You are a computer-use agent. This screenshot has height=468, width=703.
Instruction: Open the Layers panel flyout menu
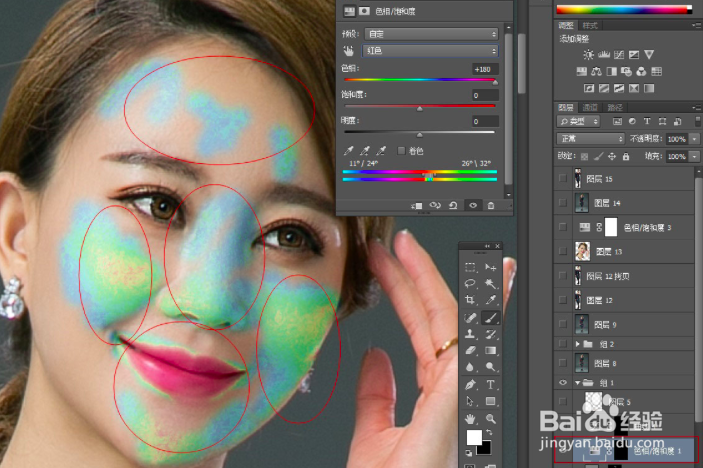697,108
